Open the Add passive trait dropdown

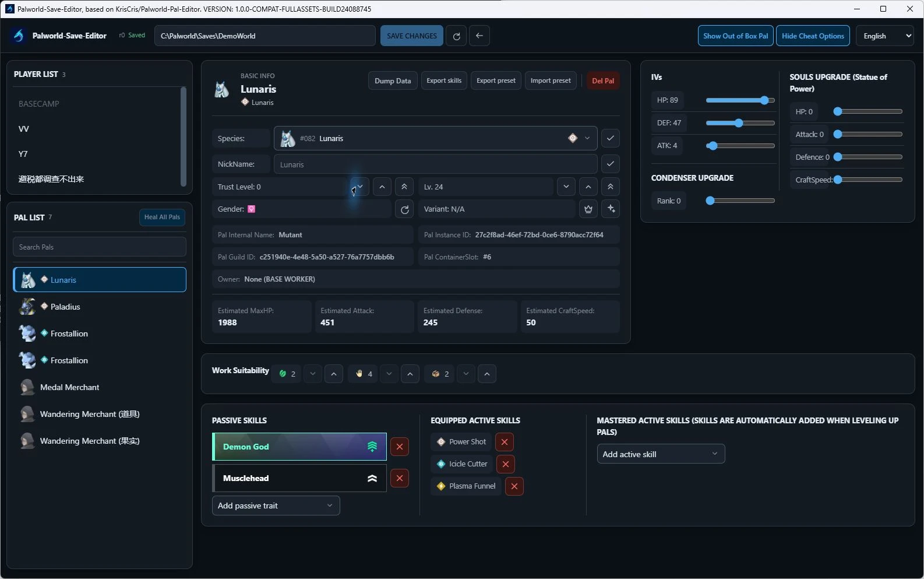tap(276, 506)
